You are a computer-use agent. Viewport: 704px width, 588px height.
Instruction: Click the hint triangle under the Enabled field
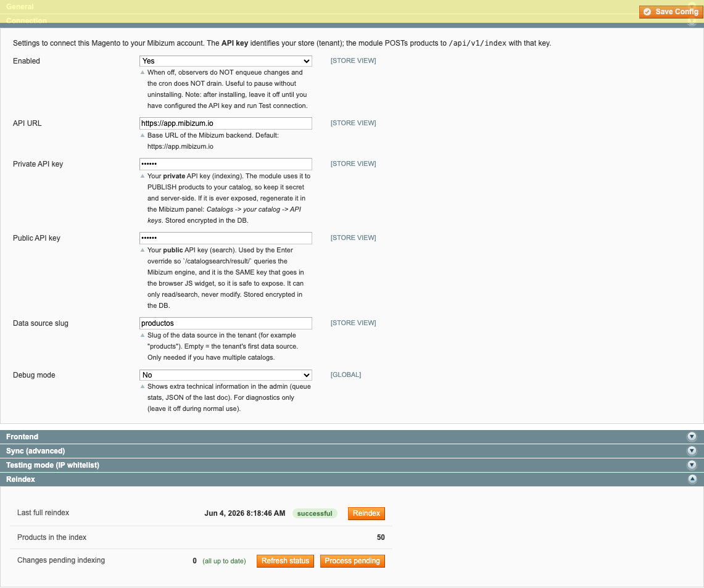click(x=143, y=72)
